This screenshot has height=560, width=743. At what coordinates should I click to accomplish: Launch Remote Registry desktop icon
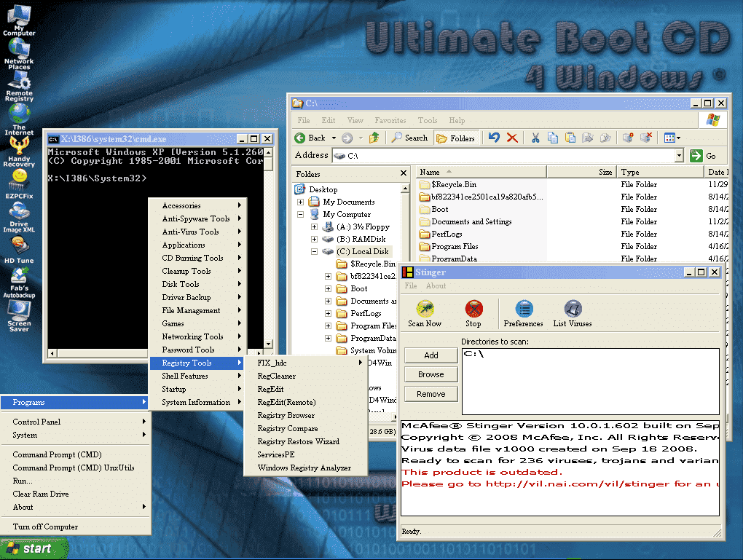tap(19, 86)
